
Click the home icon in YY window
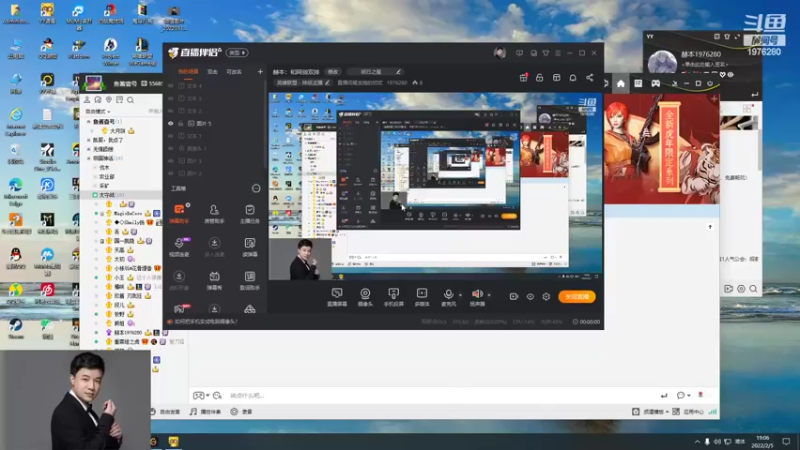[x=620, y=84]
